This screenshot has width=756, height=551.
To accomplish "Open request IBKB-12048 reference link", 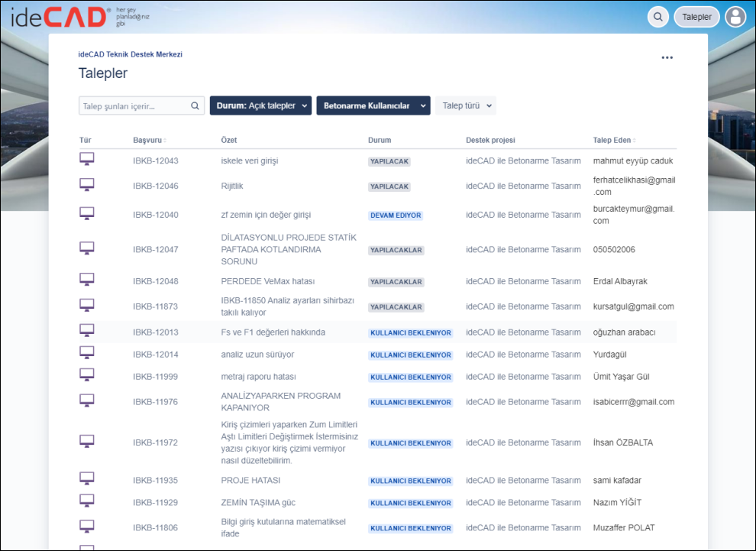I will (155, 281).
